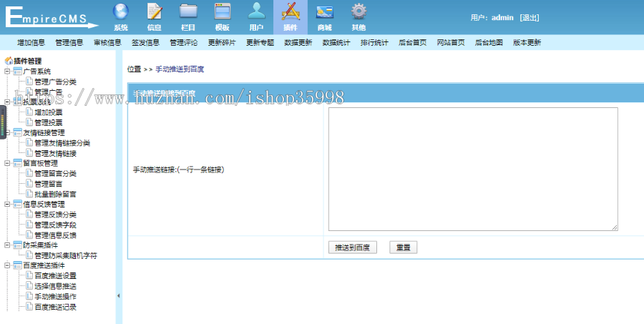Click the textarea resize grip corner
Image resolution: width=644 pixels, height=324 pixels.
tap(615, 227)
